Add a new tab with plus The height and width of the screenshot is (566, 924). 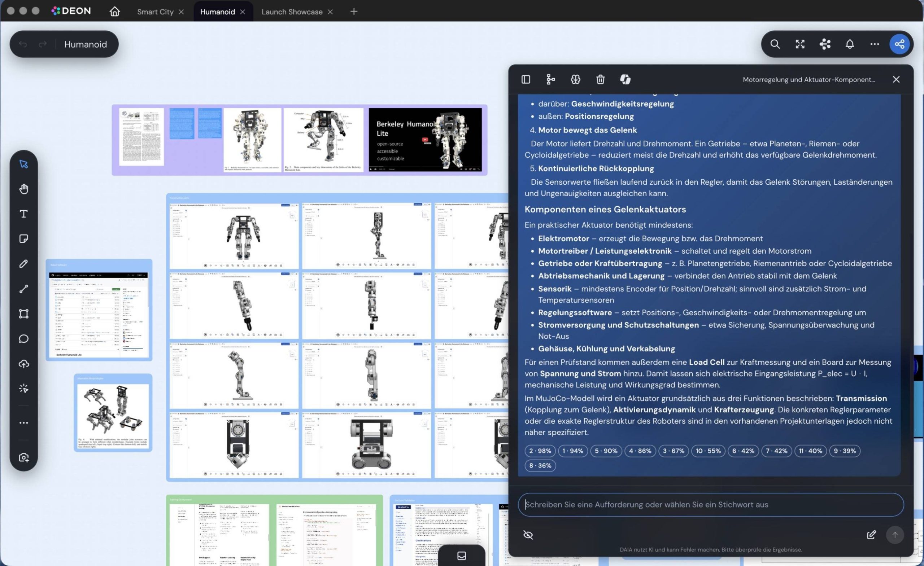[354, 12]
